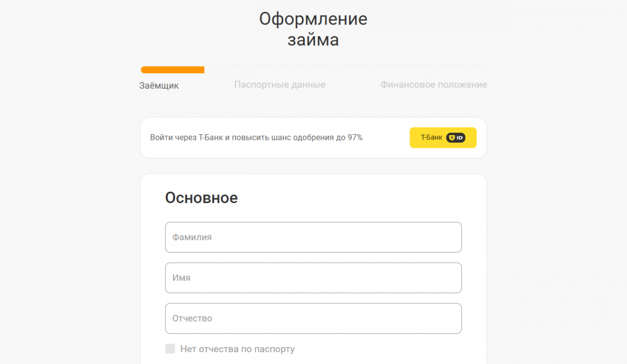Click the '97%' approval chance text

pyautogui.click(x=355, y=138)
